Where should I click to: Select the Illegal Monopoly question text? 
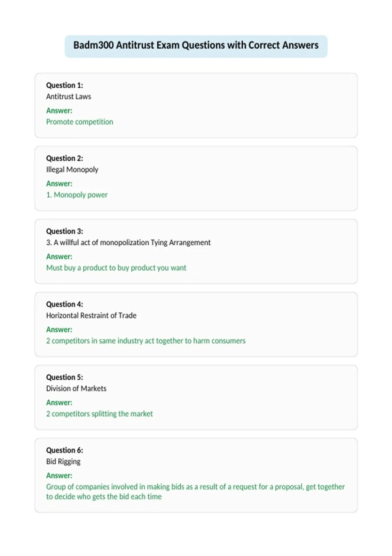72,169
